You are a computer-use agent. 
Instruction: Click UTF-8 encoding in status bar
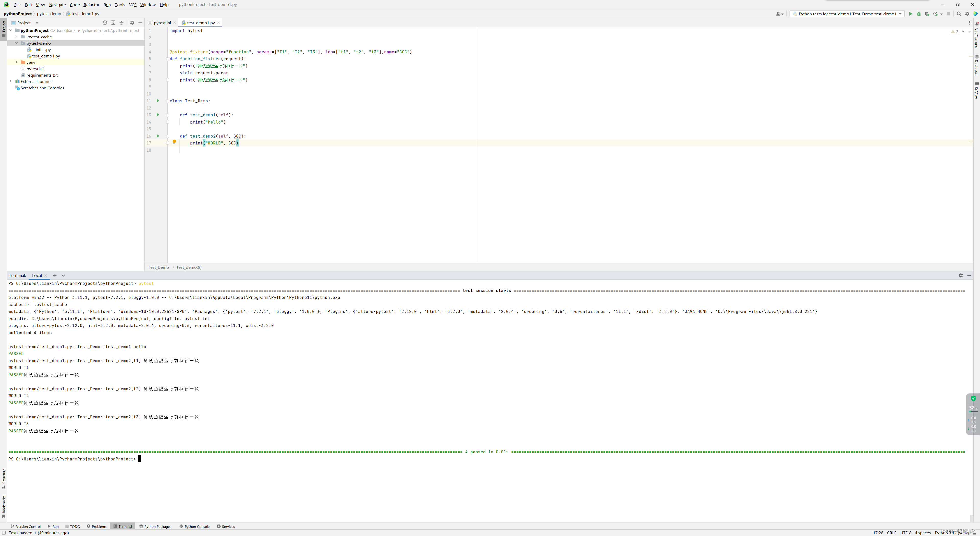point(905,533)
